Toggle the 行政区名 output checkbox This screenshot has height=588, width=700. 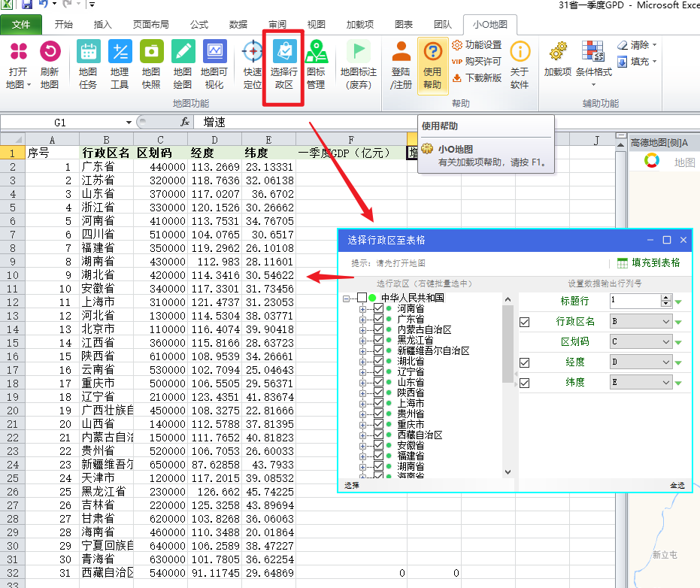click(525, 322)
